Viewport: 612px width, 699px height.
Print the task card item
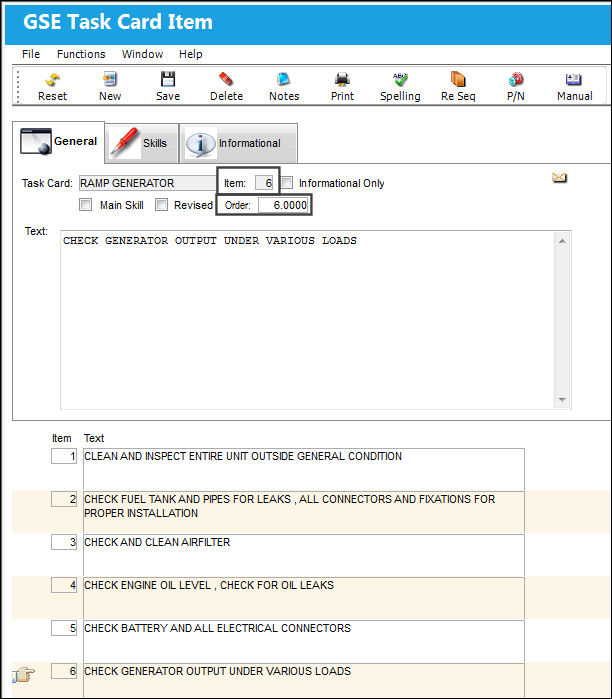coord(342,86)
